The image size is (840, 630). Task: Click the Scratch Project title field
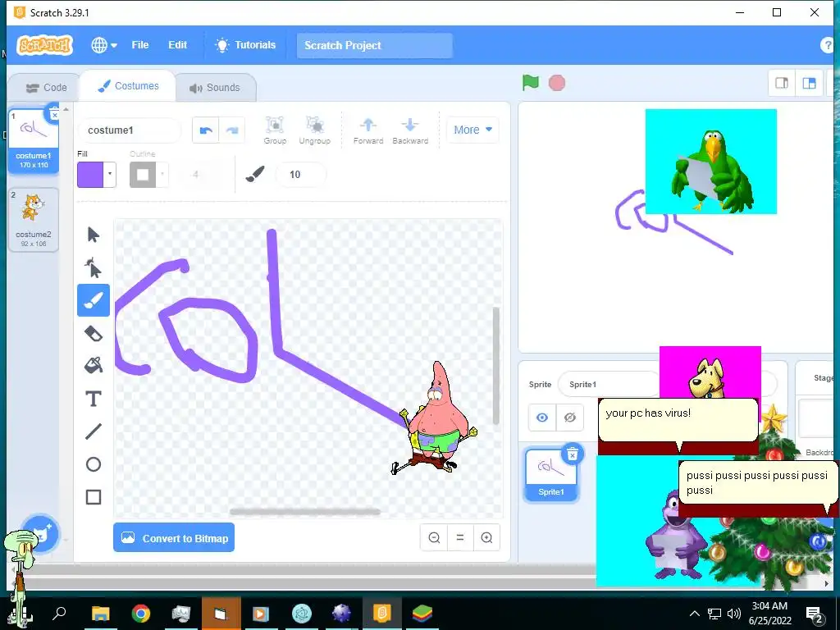[x=374, y=46]
